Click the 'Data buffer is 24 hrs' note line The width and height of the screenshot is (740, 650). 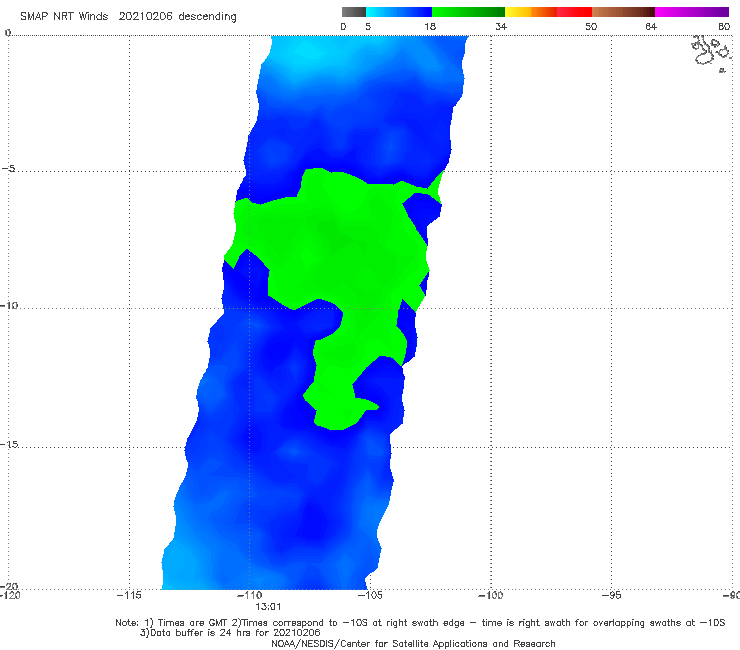(x=230, y=633)
